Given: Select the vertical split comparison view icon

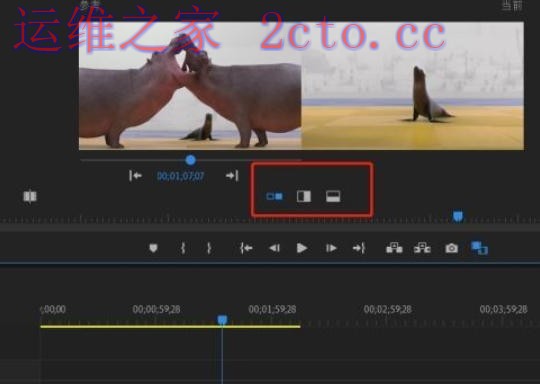Looking at the screenshot, I should tap(304, 196).
